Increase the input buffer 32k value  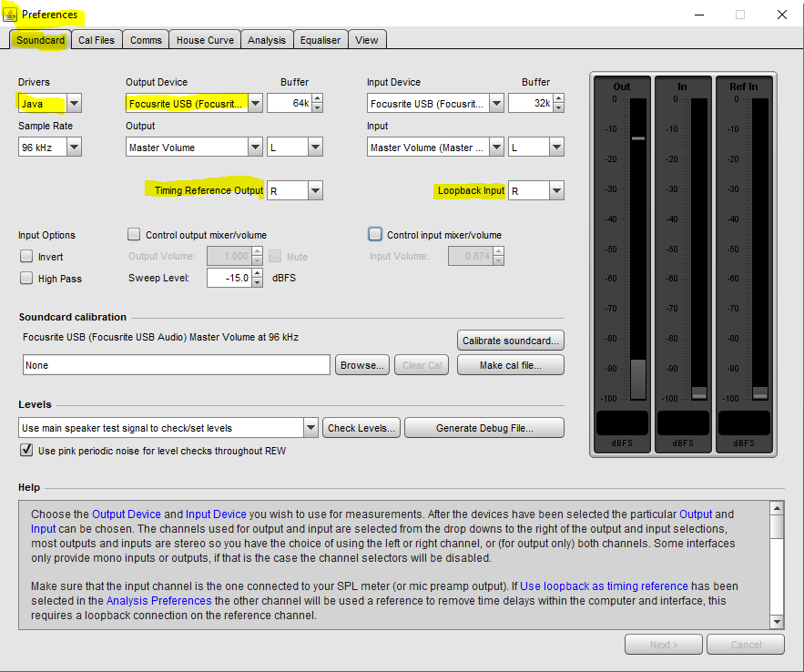click(559, 99)
